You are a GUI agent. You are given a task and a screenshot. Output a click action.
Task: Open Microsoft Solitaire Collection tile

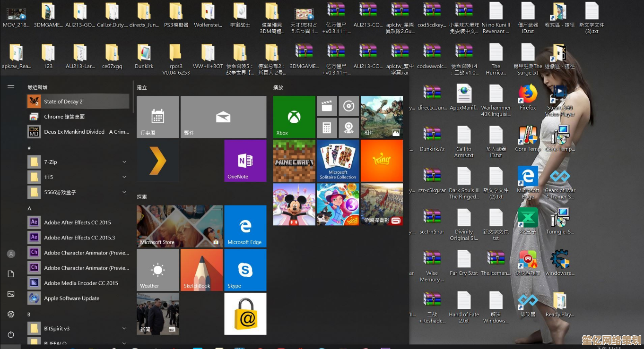coord(338,161)
